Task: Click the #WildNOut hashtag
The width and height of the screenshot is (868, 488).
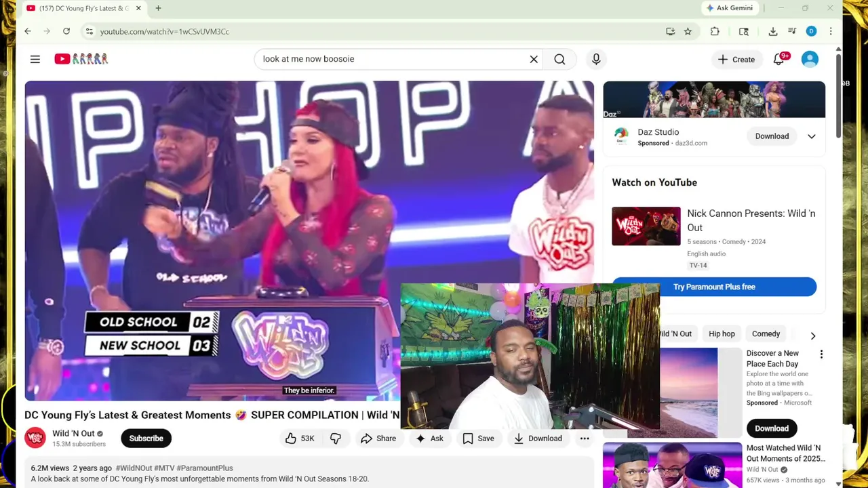Action: click(134, 468)
